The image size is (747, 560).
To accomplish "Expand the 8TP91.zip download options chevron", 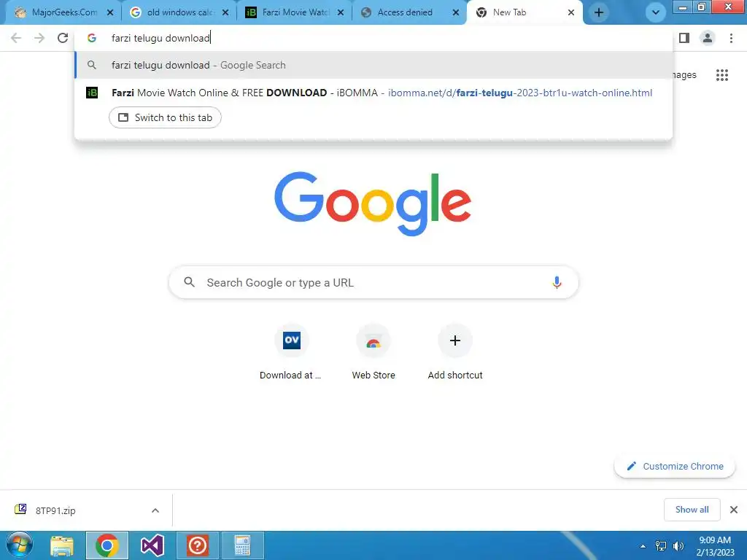I will (x=155, y=510).
